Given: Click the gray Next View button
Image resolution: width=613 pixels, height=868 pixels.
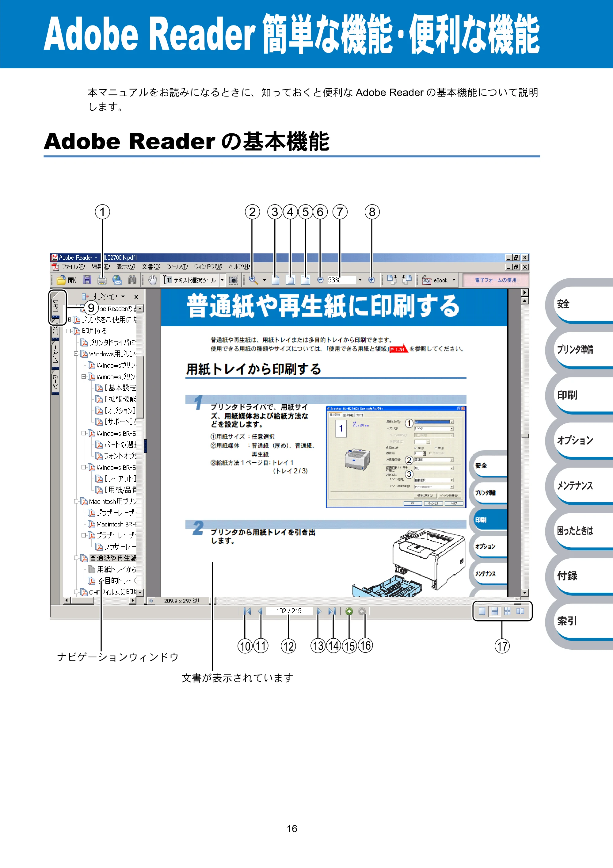Looking at the screenshot, I should [x=362, y=611].
